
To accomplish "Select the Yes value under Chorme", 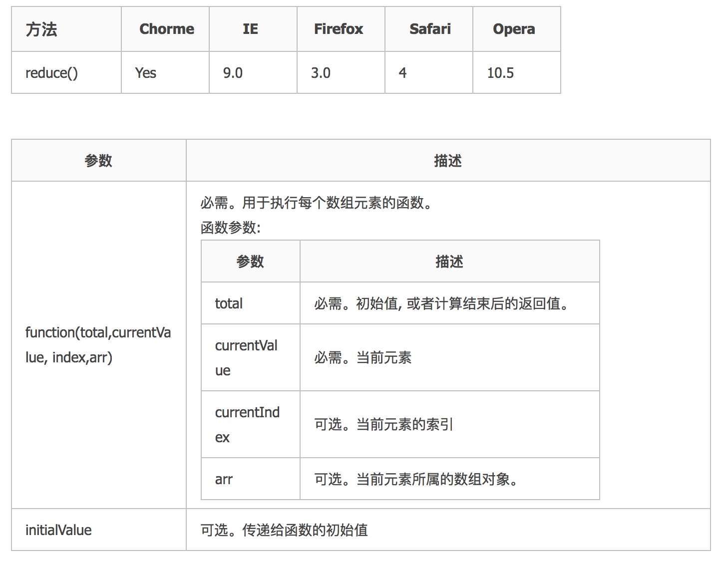I will point(165,72).
